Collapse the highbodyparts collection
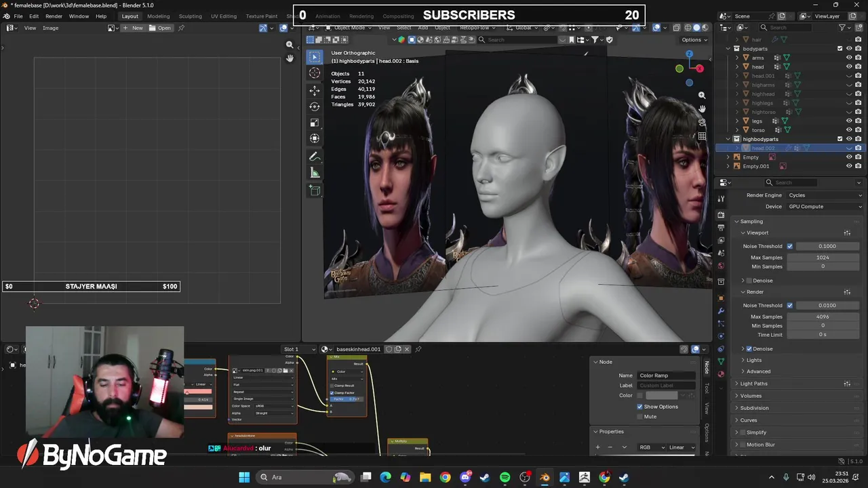 [x=728, y=139]
